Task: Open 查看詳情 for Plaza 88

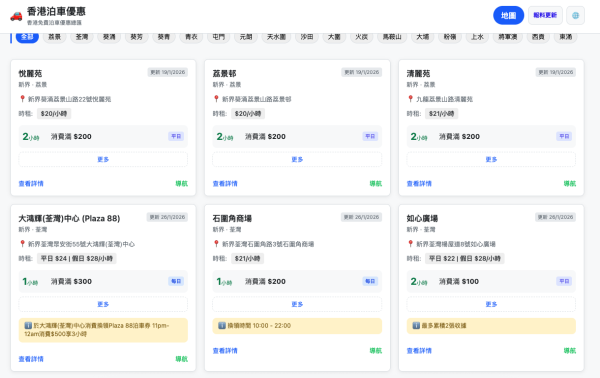Action: pos(31,359)
